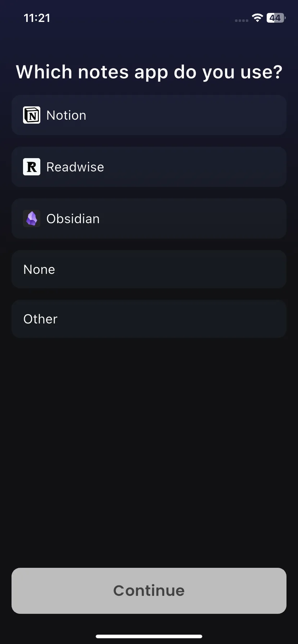The height and width of the screenshot is (644, 298).
Task: Tap the word "Continue" text
Action: 149,590
